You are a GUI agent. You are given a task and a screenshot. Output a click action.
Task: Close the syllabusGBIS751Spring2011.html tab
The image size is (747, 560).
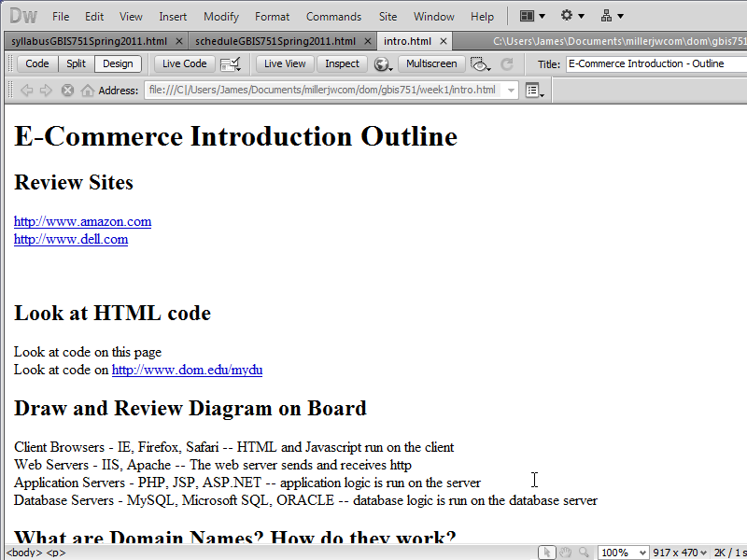[178, 41]
